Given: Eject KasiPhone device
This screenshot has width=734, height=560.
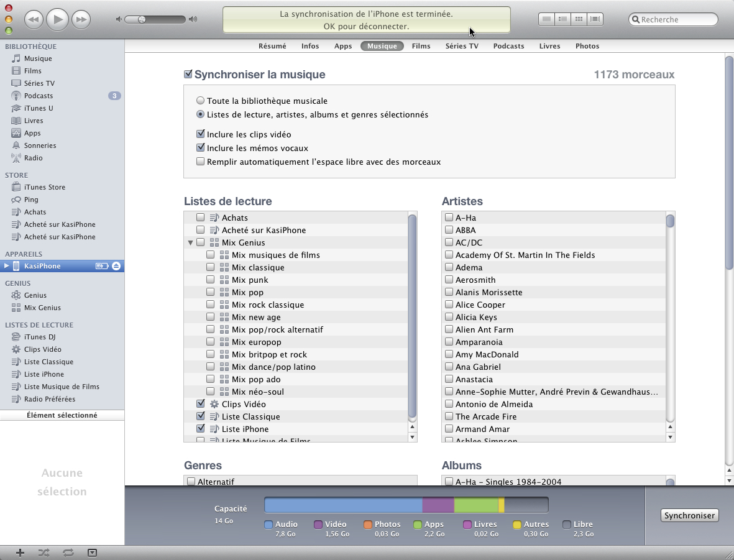Looking at the screenshot, I should pos(116,266).
